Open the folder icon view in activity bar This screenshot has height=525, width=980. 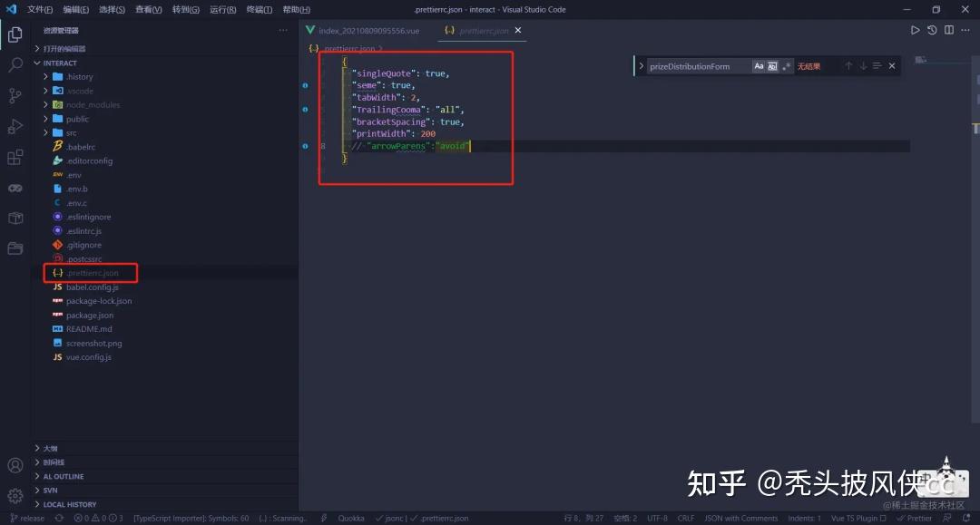pyautogui.click(x=15, y=248)
